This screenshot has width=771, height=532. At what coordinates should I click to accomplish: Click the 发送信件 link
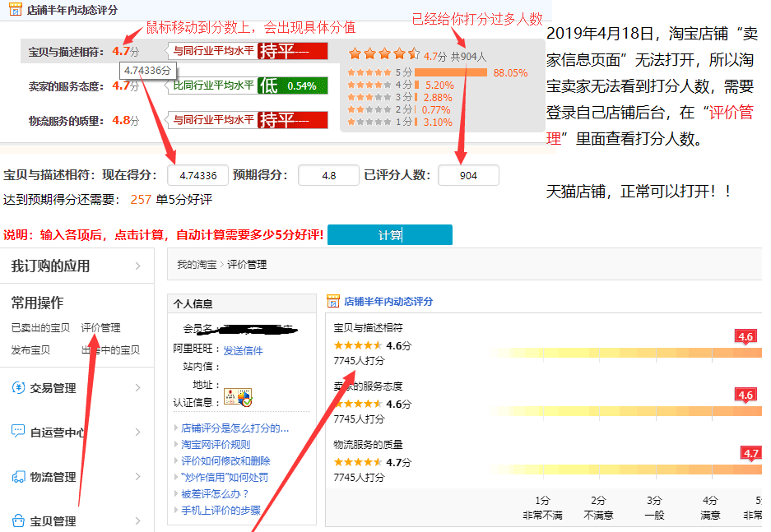pyautogui.click(x=243, y=350)
